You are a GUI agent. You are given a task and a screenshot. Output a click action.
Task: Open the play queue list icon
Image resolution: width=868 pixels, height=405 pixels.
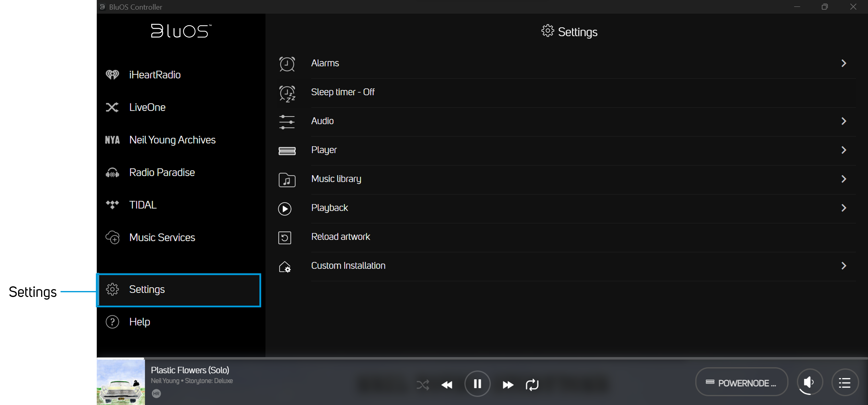tap(845, 383)
